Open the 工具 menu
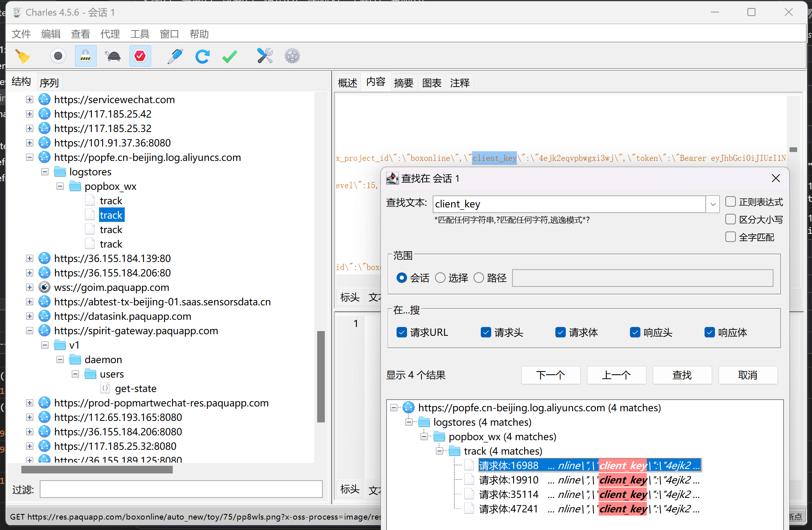Viewport: 812px width, 530px height. coord(140,34)
